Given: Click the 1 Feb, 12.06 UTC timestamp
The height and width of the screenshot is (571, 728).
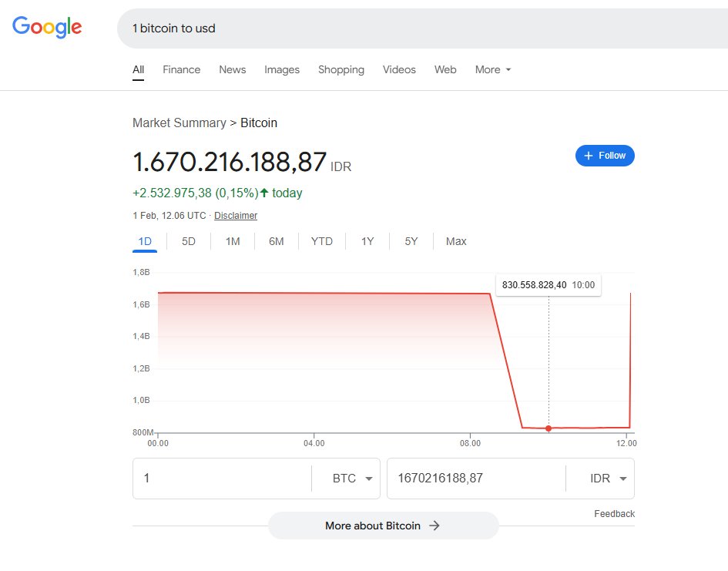Looking at the screenshot, I should [169, 216].
